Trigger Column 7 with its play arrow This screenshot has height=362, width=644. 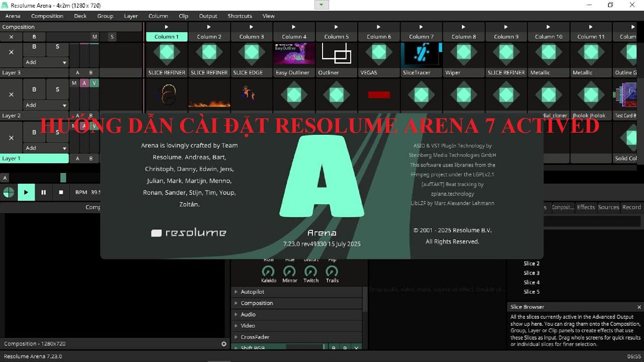click(421, 27)
